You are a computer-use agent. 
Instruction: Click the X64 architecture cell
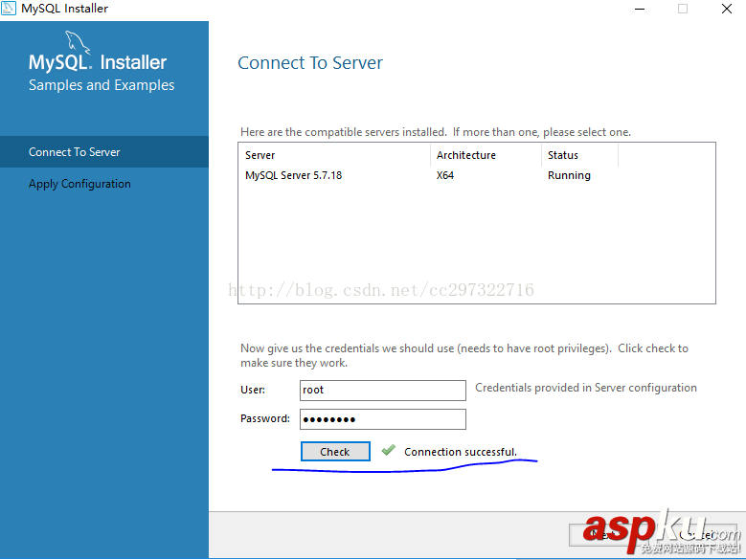click(x=445, y=175)
